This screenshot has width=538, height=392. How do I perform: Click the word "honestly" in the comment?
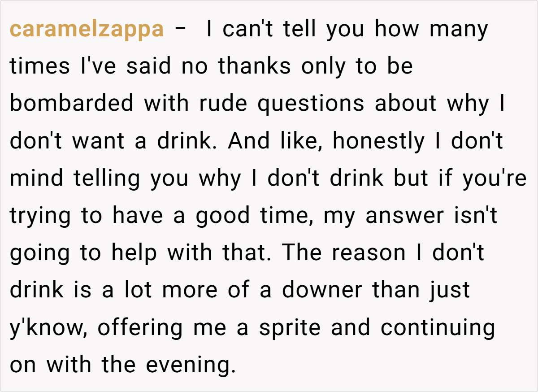click(x=378, y=142)
